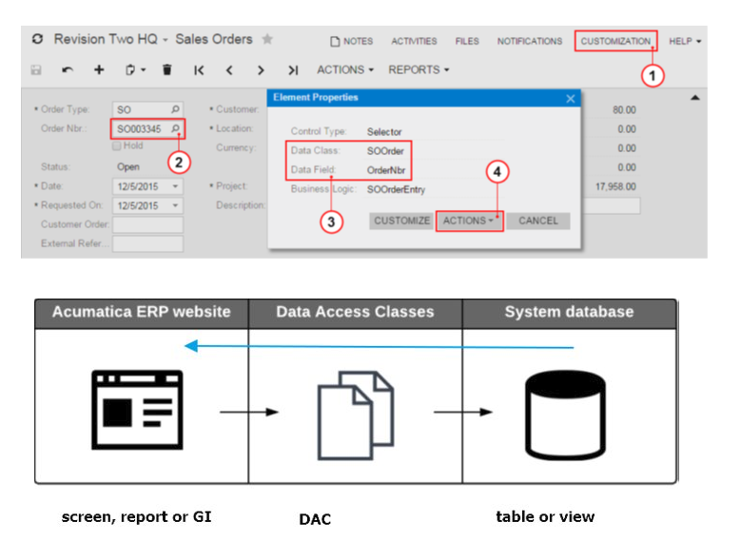This screenshot has width=741, height=560.
Task: Go to last record icon
Action: pyautogui.click(x=293, y=70)
